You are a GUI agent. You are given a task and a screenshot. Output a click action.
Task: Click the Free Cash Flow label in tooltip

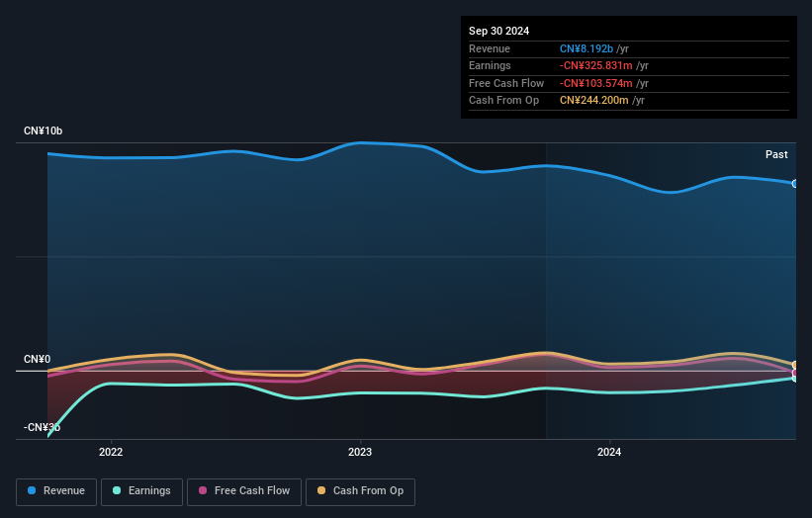[x=506, y=83]
